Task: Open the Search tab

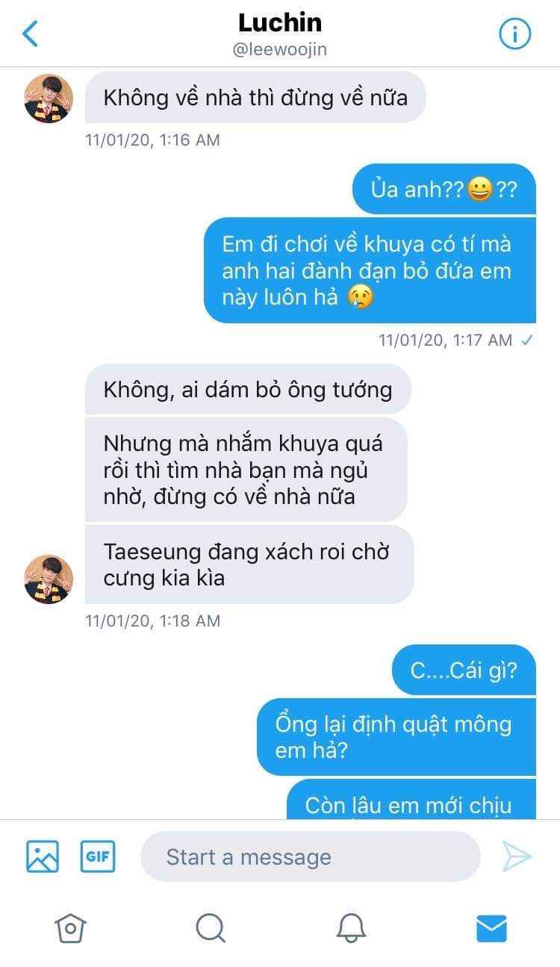Action: 211,928
